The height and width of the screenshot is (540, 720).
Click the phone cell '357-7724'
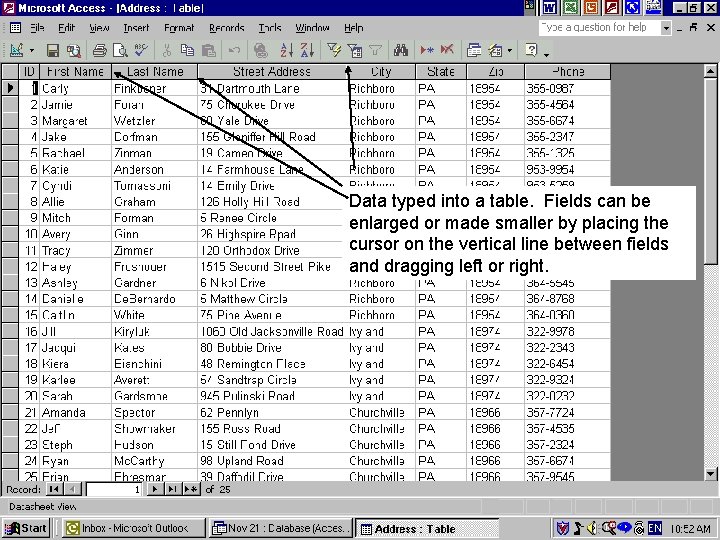pyautogui.click(x=568, y=412)
